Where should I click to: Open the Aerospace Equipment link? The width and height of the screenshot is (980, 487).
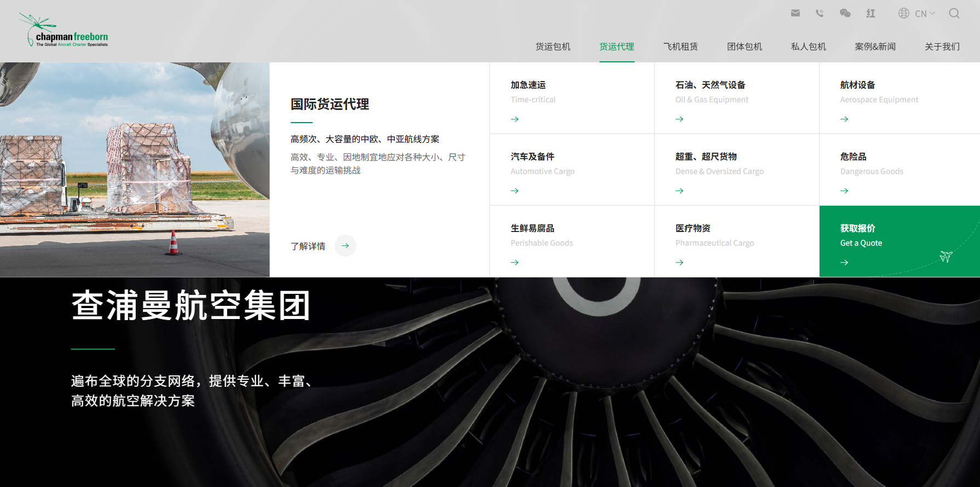click(x=879, y=100)
